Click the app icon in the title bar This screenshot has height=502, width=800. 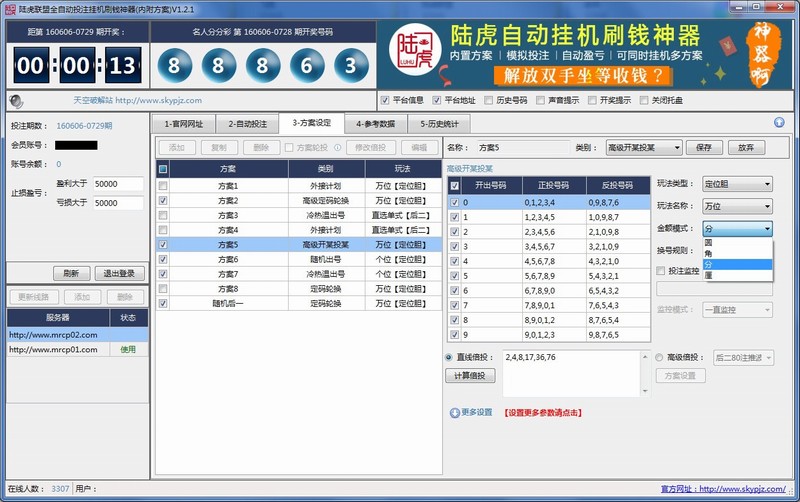[x=10, y=9]
